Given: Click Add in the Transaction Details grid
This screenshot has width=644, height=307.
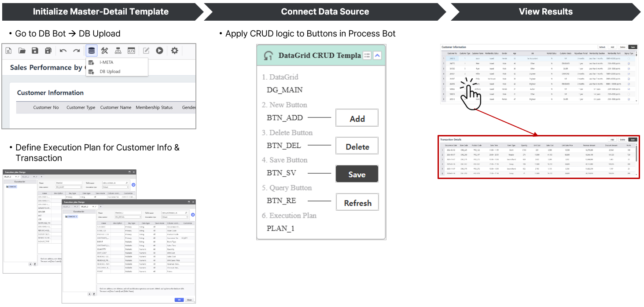Looking at the screenshot, I should coord(612,139).
